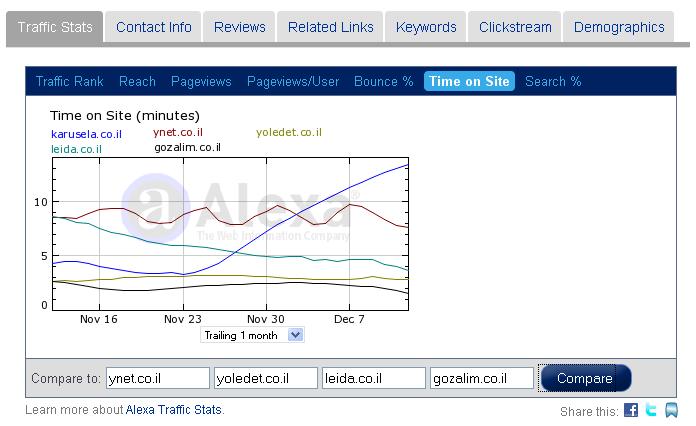
Task: Select the Time on Site metric
Action: tap(469, 81)
